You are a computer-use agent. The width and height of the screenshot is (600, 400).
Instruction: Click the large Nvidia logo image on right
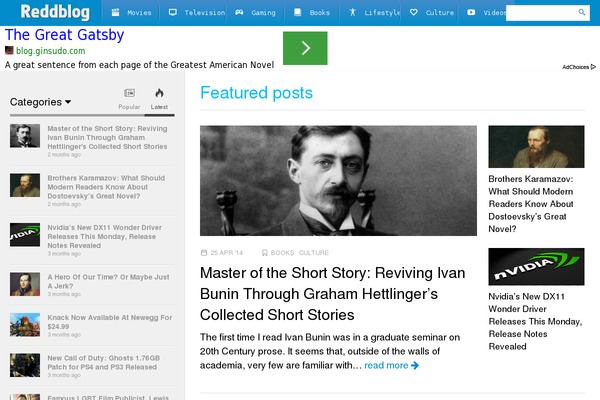pos(536,267)
